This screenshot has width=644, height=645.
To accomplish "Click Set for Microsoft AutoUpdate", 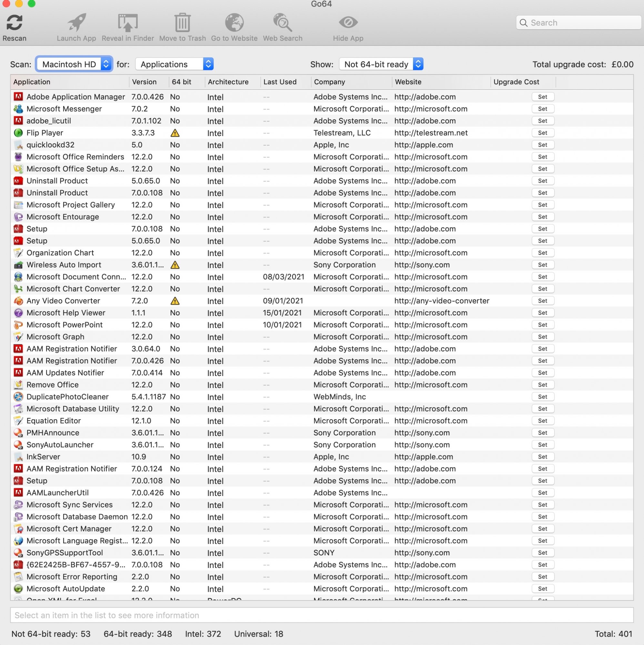I will point(543,589).
